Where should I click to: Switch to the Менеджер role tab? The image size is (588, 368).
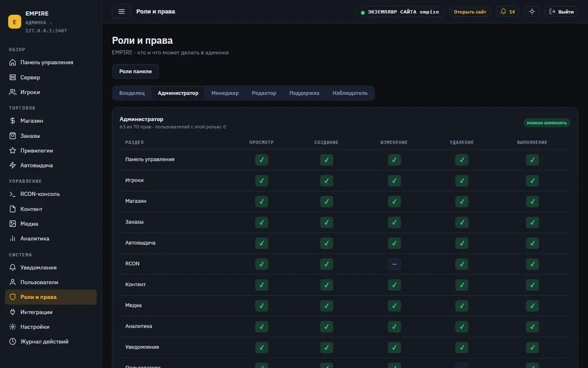[225, 93]
